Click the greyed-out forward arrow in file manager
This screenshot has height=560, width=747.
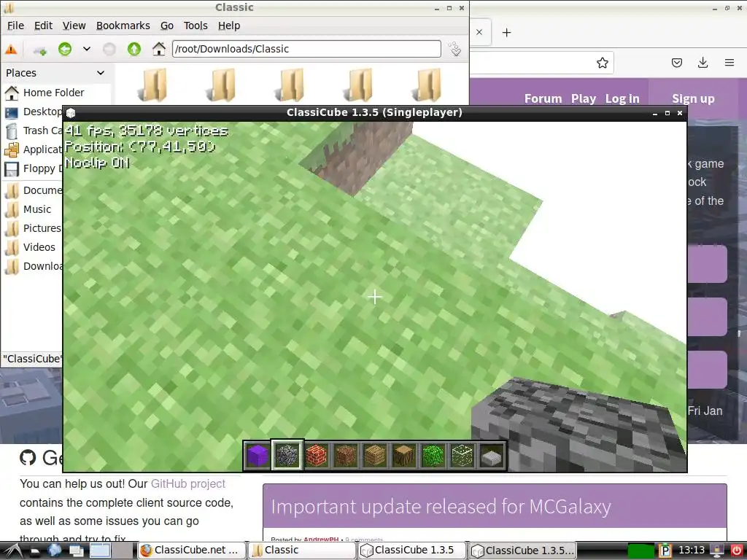[109, 49]
